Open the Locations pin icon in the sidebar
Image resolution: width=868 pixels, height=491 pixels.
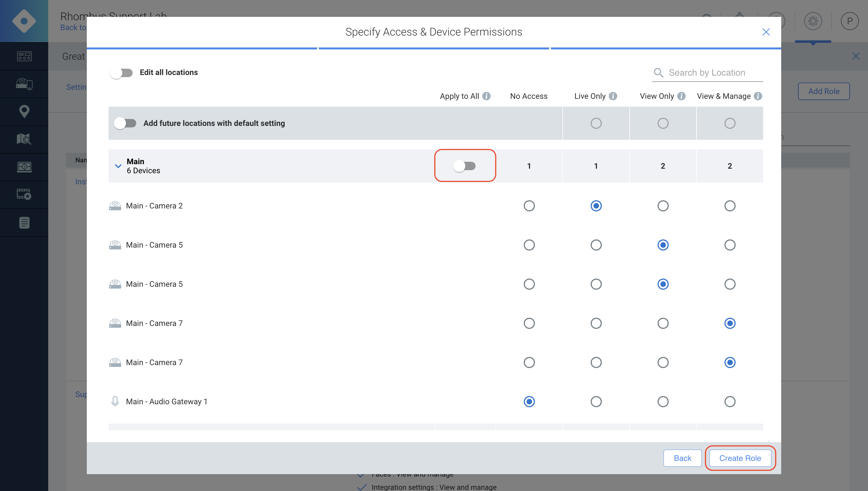[x=24, y=111]
